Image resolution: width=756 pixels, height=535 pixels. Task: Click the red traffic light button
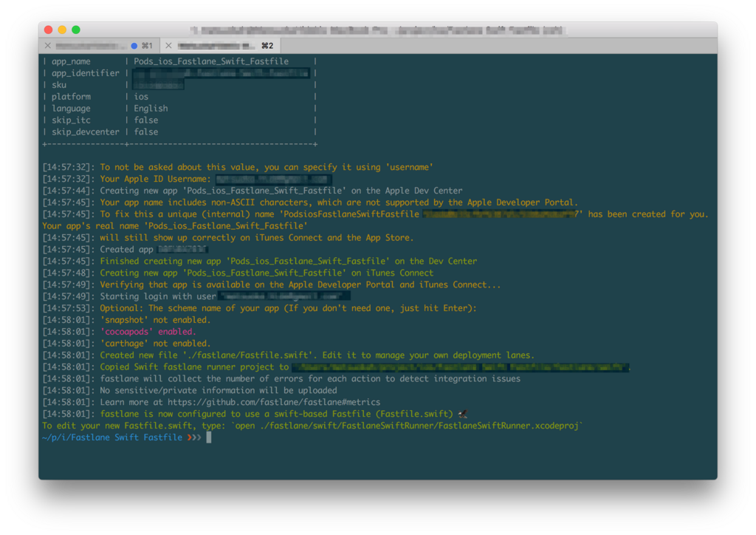pyautogui.click(x=48, y=30)
